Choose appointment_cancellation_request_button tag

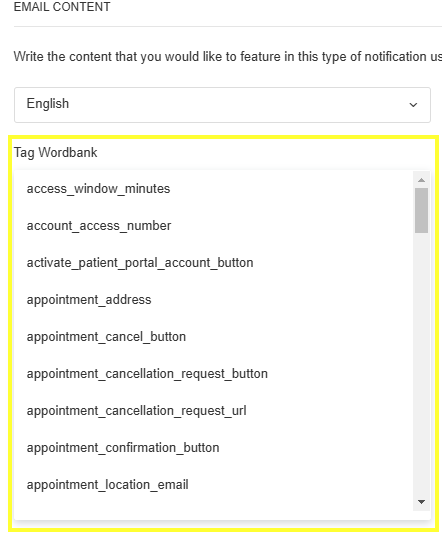(147, 374)
